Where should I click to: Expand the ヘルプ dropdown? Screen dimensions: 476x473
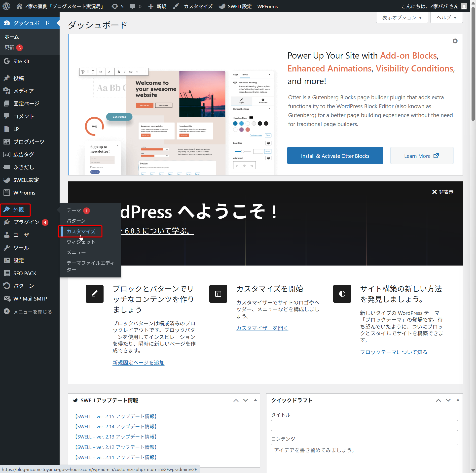pyautogui.click(x=446, y=18)
